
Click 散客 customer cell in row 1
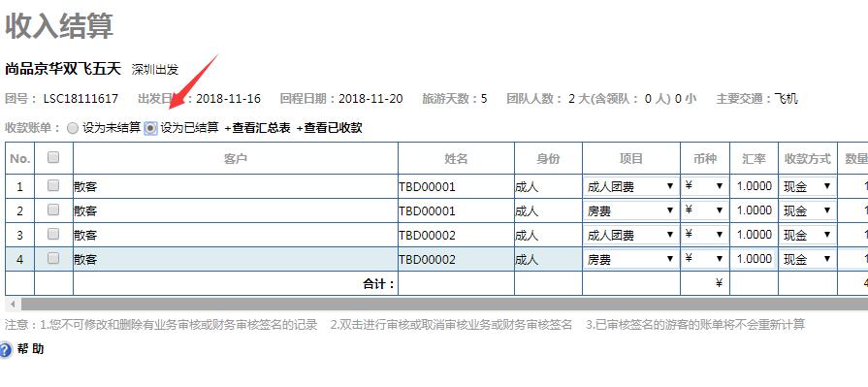(x=236, y=186)
